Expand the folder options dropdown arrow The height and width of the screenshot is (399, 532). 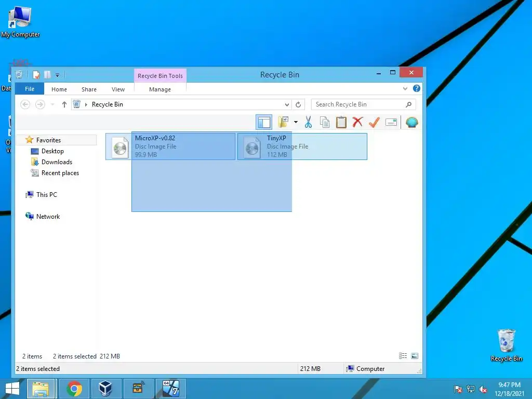tap(296, 122)
